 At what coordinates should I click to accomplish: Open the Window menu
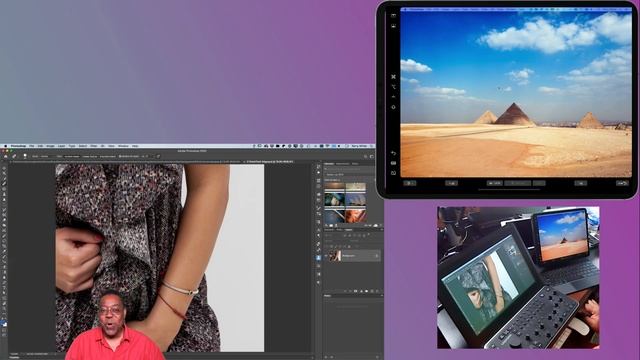pyautogui.click(x=123, y=146)
